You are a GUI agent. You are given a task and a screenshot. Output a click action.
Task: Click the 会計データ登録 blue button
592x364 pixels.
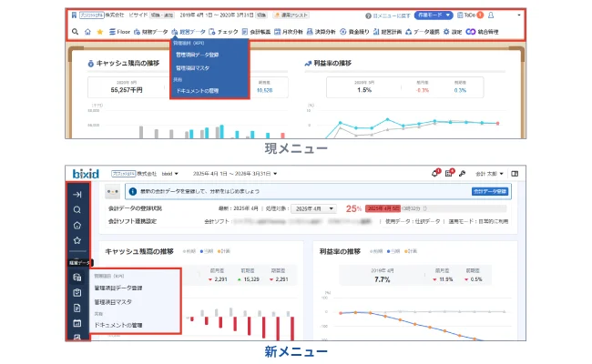coord(490,191)
